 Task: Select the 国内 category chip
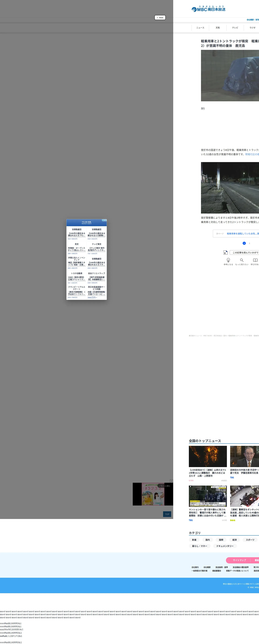[x=207, y=540]
